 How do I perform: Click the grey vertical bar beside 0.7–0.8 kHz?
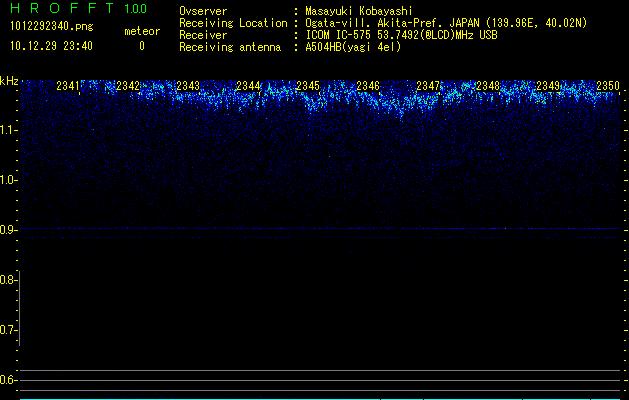click(19, 308)
